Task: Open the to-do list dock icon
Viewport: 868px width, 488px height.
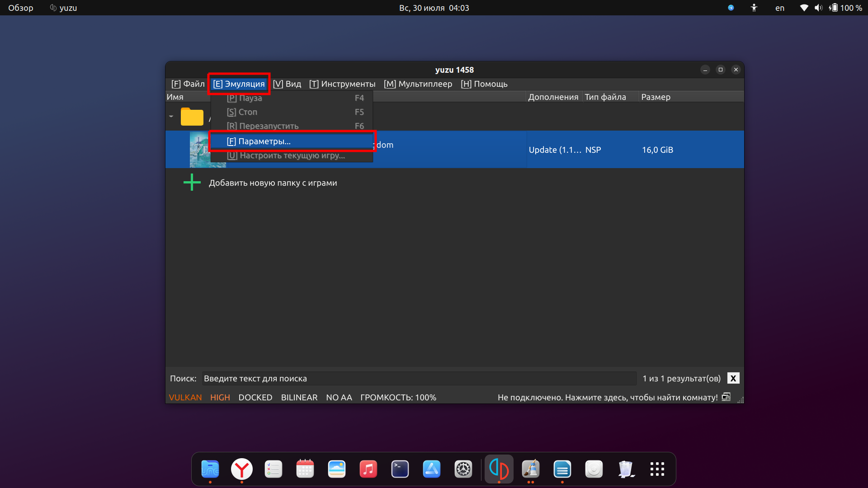Action: [x=274, y=469]
